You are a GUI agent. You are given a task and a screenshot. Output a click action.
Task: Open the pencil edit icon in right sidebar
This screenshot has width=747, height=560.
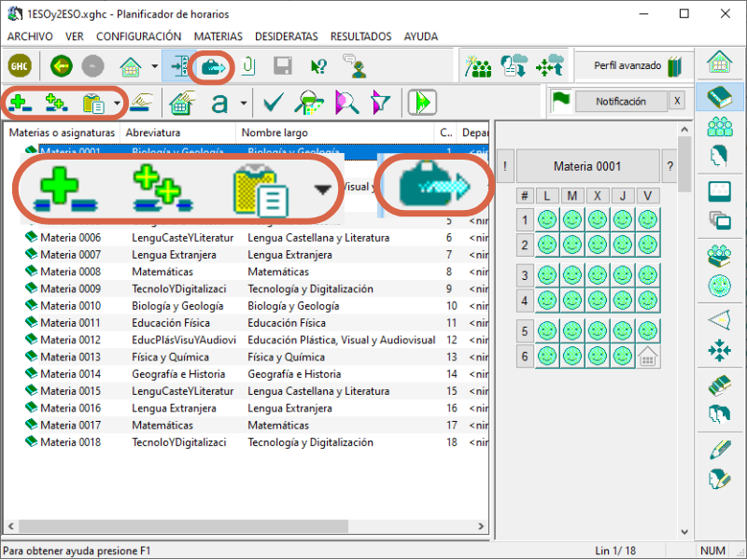click(x=720, y=450)
